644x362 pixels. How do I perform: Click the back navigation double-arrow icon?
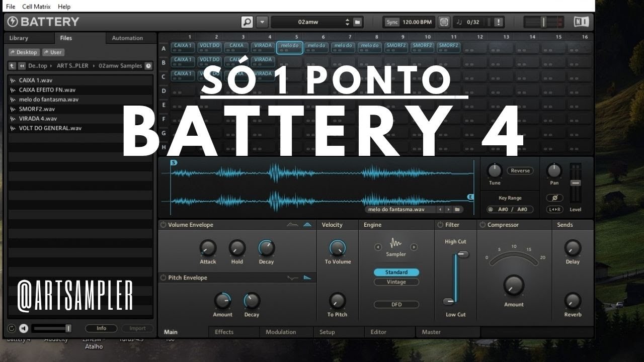pos(22,66)
